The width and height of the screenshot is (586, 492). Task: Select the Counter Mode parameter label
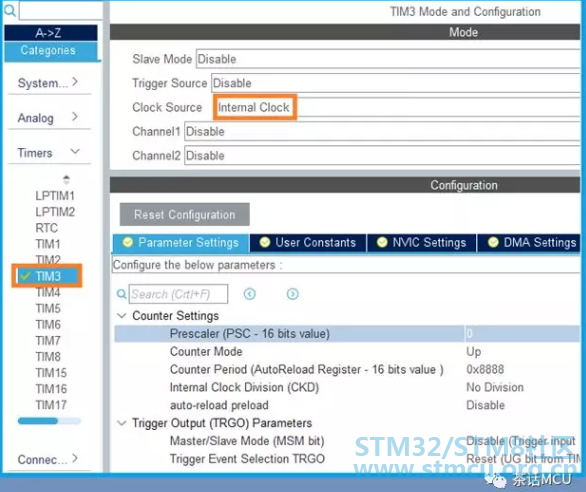[206, 351]
